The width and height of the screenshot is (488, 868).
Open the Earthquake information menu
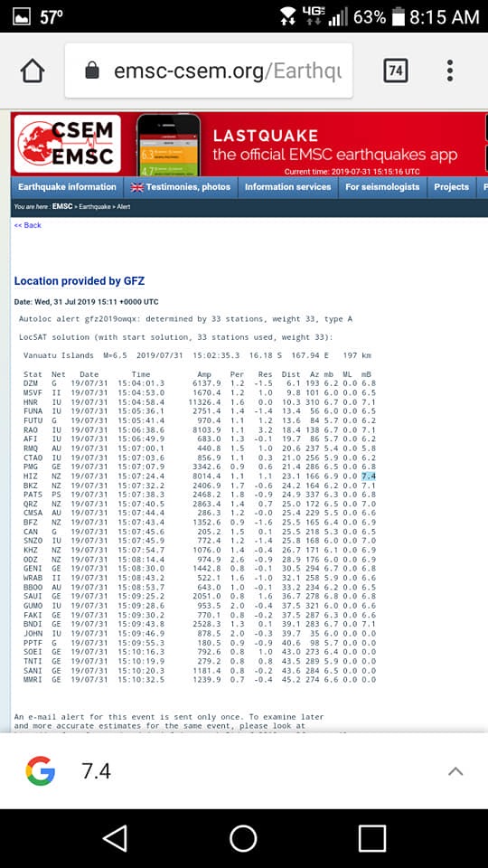(67, 187)
